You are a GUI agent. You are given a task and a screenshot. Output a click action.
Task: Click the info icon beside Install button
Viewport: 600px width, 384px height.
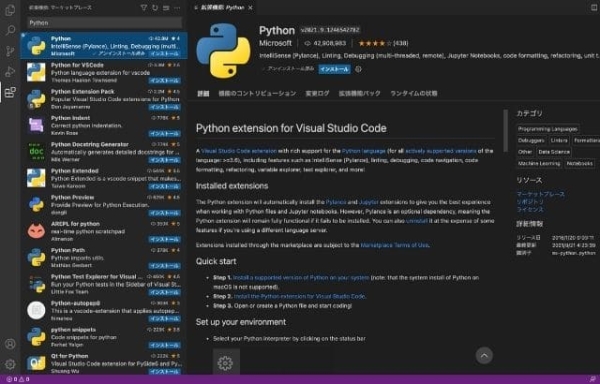[359, 69]
